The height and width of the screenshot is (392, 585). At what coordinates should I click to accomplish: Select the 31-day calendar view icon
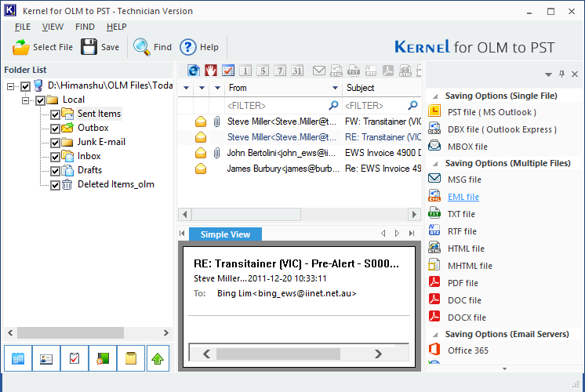tap(297, 70)
